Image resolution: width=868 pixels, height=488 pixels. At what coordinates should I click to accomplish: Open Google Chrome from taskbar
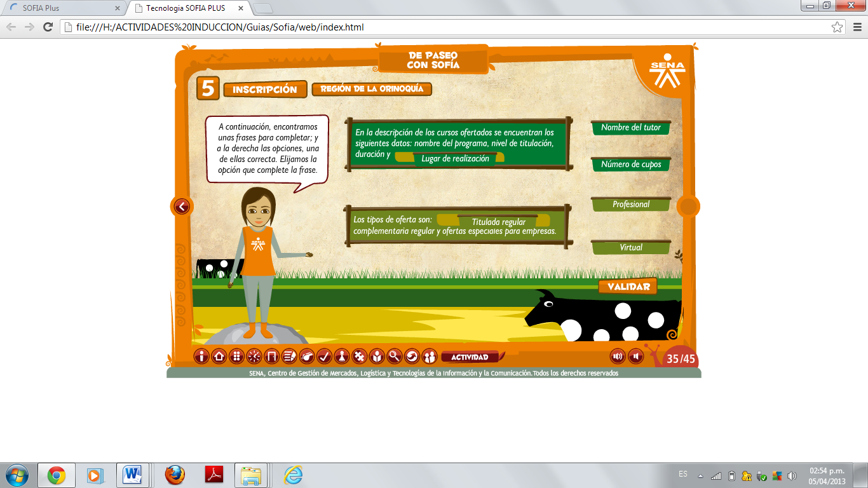click(x=57, y=475)
